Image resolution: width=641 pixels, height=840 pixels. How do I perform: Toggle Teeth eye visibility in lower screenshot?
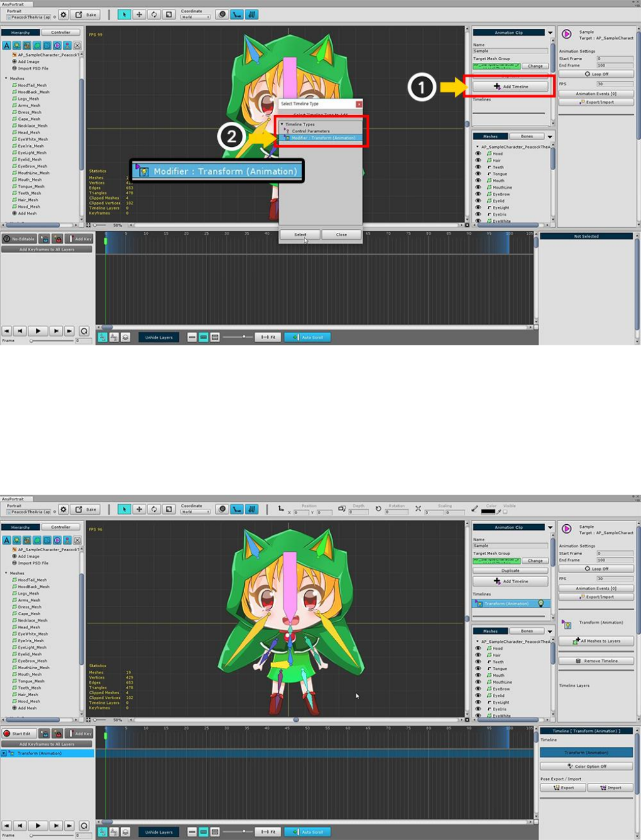pos(478,662)
